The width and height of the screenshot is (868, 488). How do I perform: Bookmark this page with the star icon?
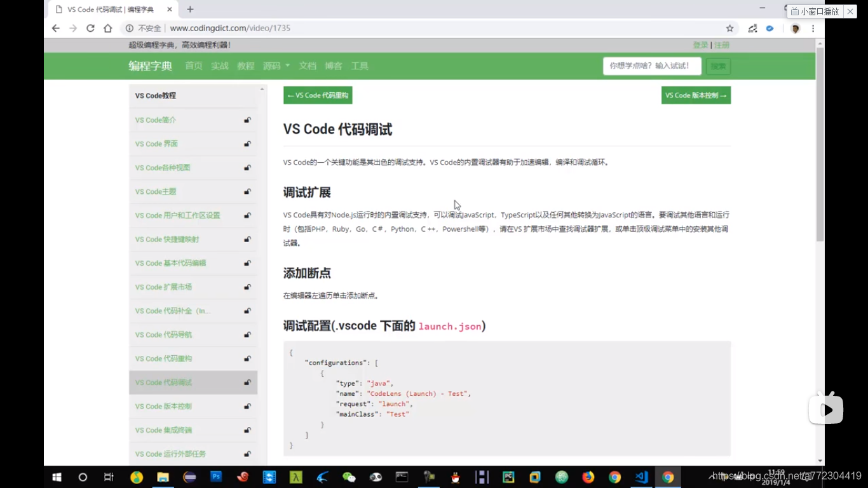[729, 28]
